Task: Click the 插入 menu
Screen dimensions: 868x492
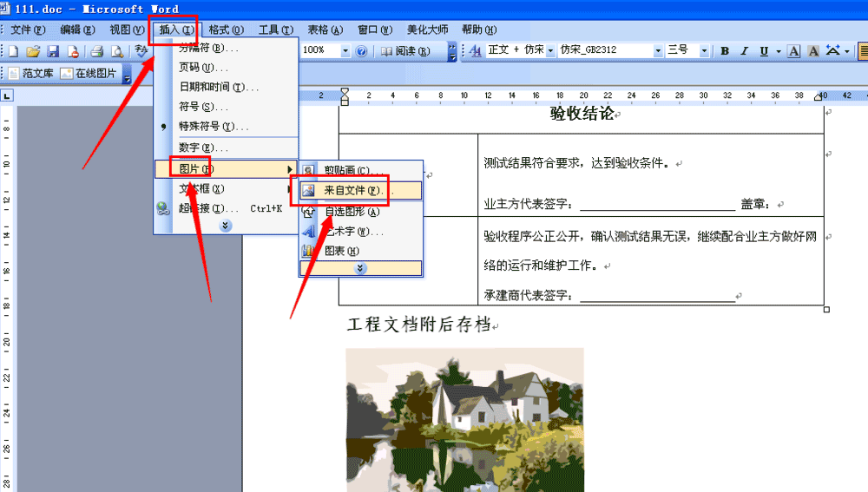Action: [x=176, y=30]
